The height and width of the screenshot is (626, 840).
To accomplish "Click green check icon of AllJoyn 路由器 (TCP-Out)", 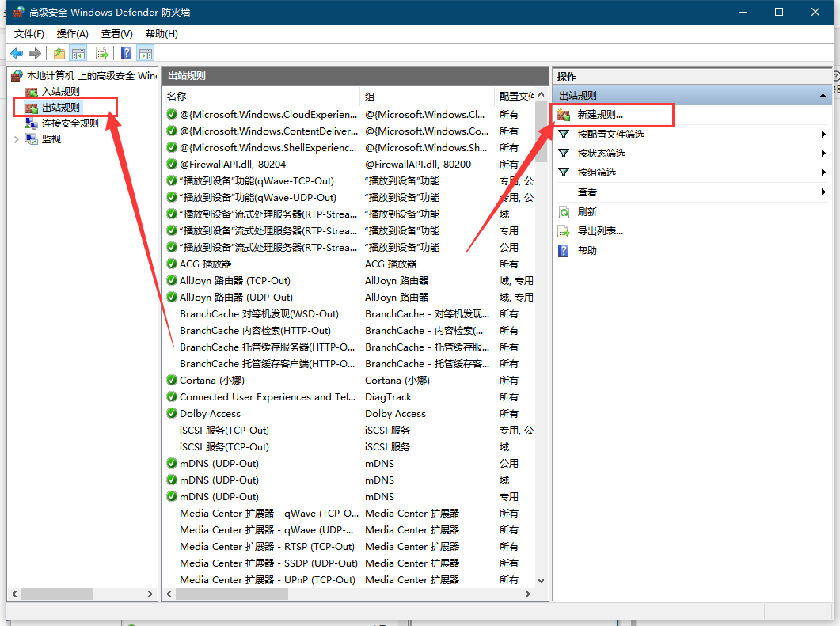I will [x=172, y=280].
